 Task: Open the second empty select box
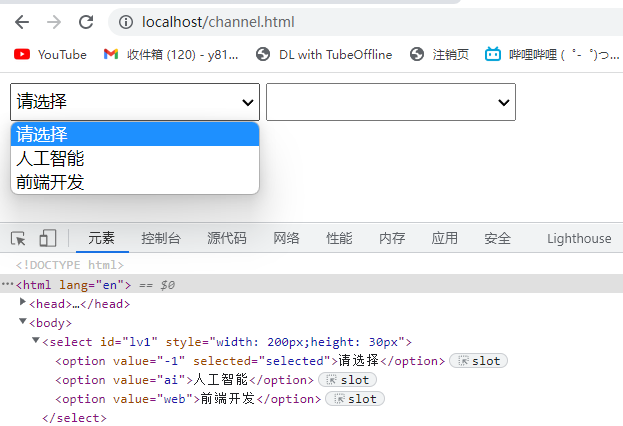pos(390,102)
